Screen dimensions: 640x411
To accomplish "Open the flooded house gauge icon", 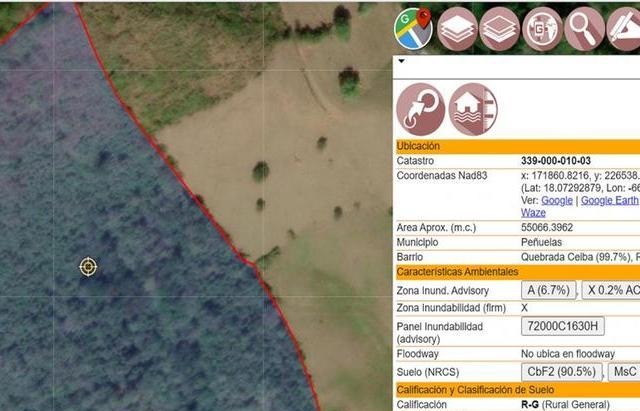I will coord(473,109).
